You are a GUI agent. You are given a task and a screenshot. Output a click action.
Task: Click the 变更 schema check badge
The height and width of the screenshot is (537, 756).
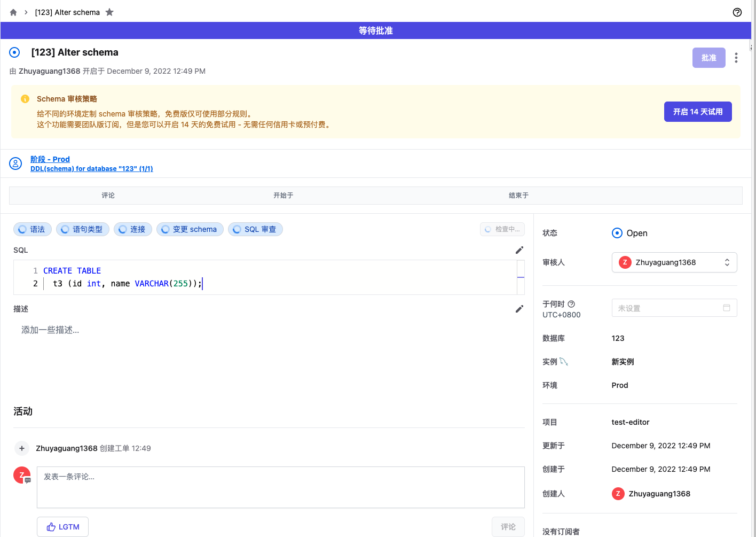190,229
